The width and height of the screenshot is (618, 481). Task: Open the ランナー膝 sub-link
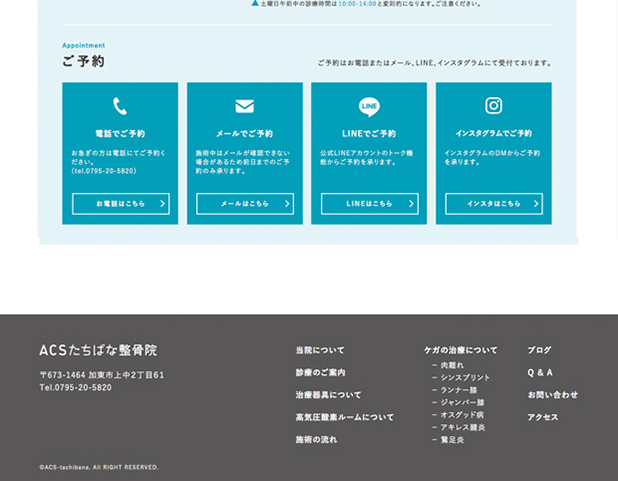(x=458, y=390)
